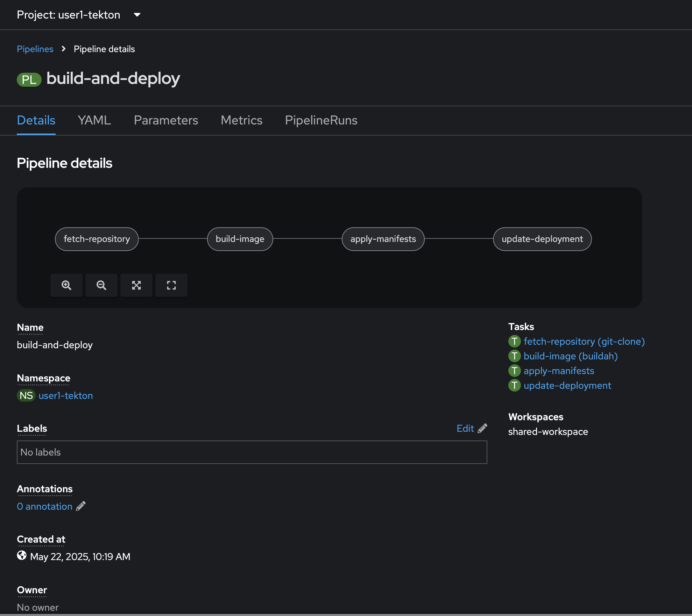Click the Annotations field heading
Screen dimensions: 692x616
[x=45, y=489]
